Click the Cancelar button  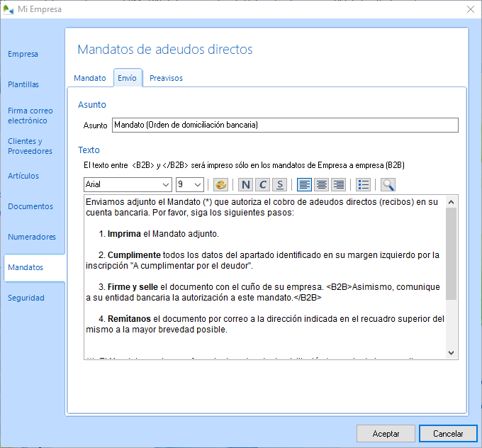click(448, 433)
